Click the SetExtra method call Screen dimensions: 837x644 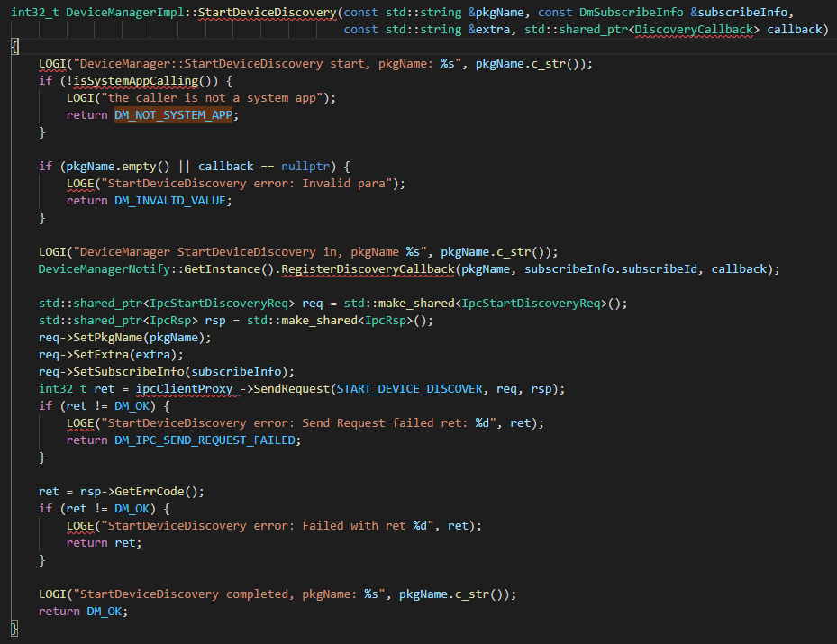(104, 355)
